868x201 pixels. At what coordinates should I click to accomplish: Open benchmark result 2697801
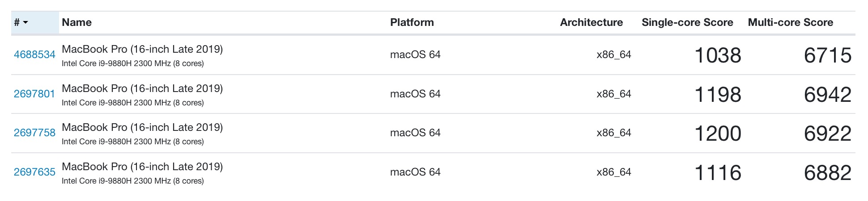pos(34,94)
